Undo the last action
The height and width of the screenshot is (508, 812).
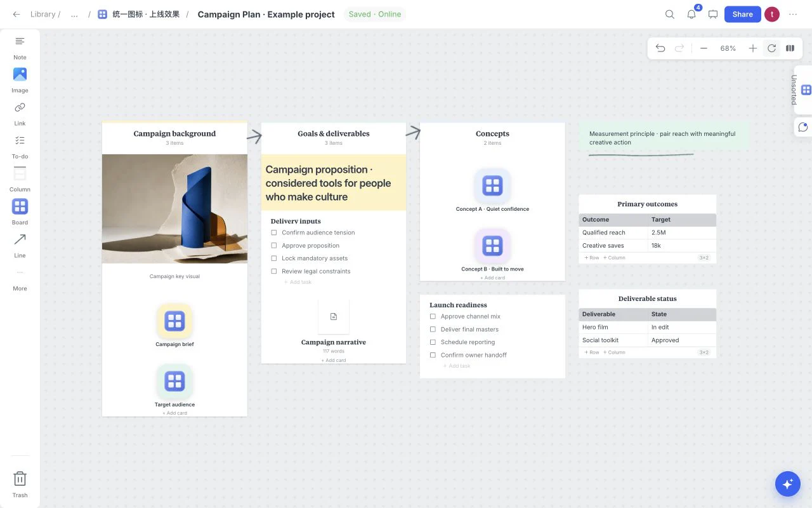coord(660,48)
